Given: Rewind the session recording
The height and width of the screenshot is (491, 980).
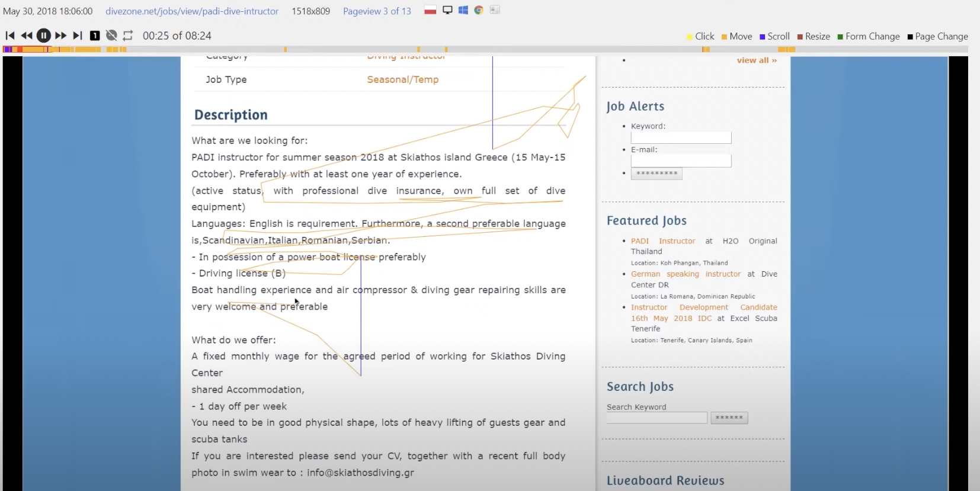Looking at the screenshot, I should click(27, 36).
